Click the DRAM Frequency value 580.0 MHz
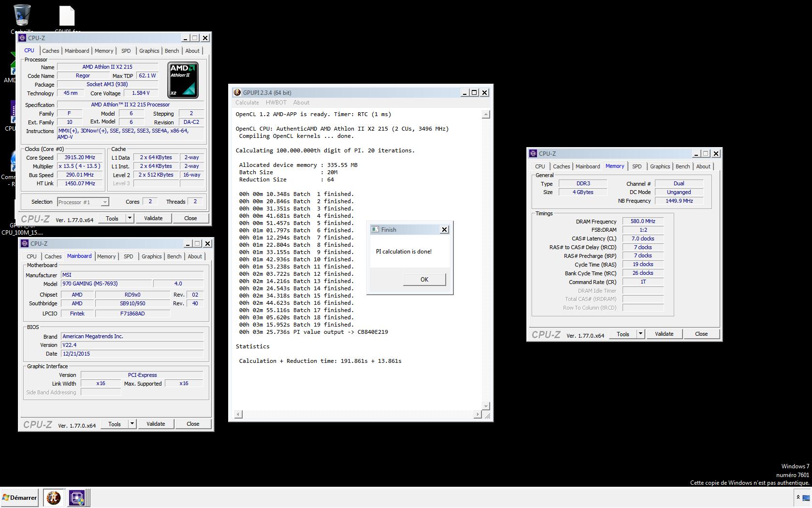Screen dimensions: 812x508 [x=643, y=221]
